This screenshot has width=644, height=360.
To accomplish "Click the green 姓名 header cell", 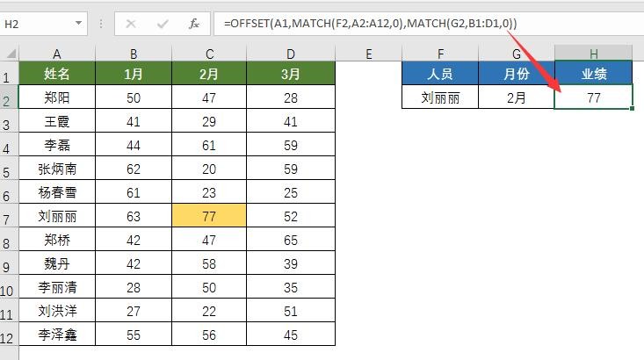I will [x=57, y=75].
